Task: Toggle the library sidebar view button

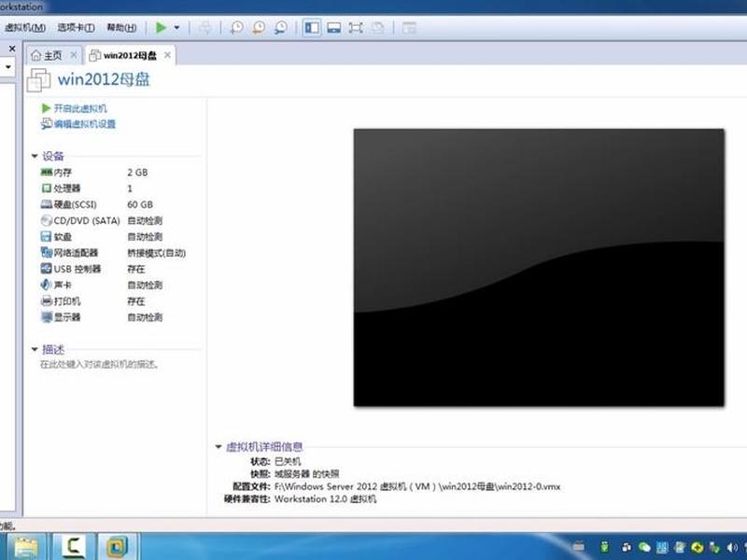Action: (312, 28)
